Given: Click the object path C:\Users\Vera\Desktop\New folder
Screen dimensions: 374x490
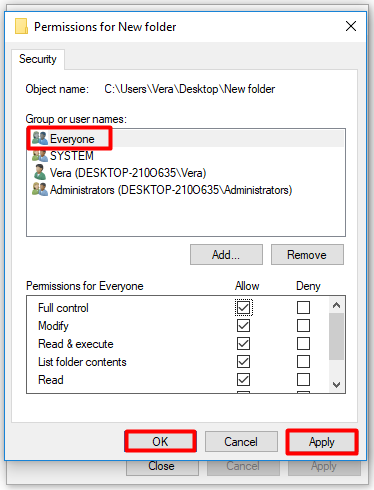Looking at the screenshot, I should click(189, 89).
